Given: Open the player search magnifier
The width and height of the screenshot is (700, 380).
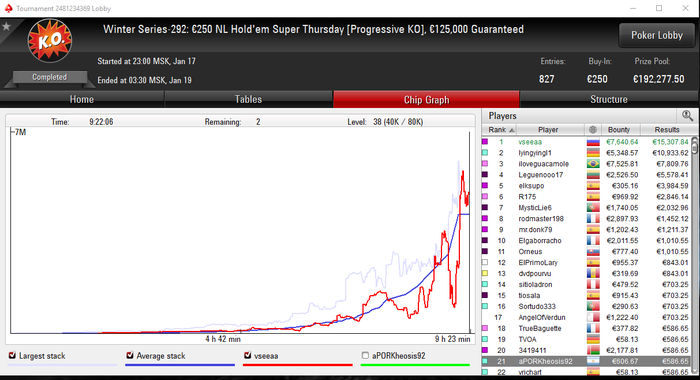Looking at the screenshot, I should click(687, 116).
